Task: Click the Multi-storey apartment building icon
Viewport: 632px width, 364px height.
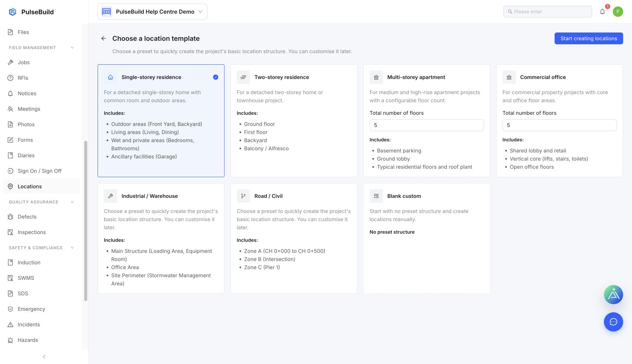Action: tap(376, 77)
